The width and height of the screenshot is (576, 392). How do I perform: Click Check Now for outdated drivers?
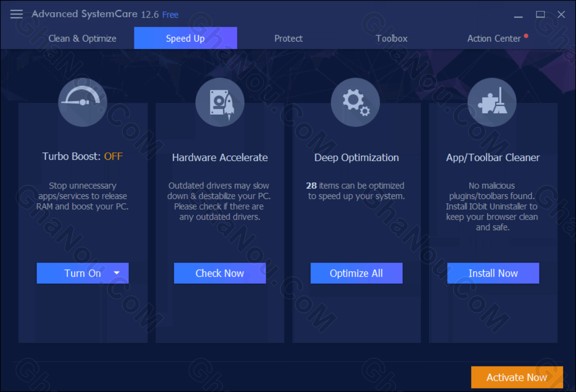tap(220, 273)
